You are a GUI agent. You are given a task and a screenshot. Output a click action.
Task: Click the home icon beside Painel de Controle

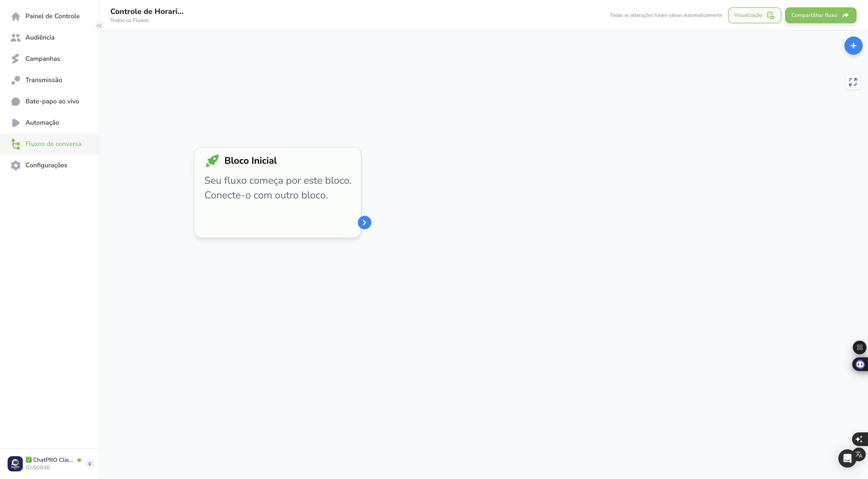click(x=15, y=16)
